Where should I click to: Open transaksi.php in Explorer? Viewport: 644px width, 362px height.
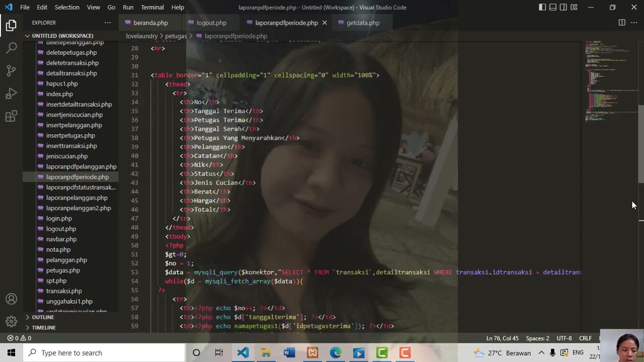coord(64,291)
